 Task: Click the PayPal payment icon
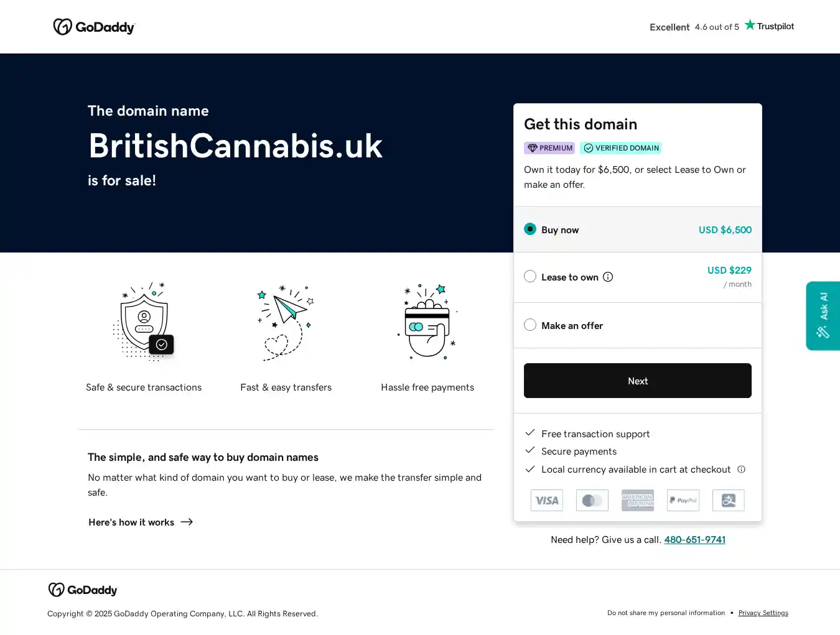tap(683, 501)
